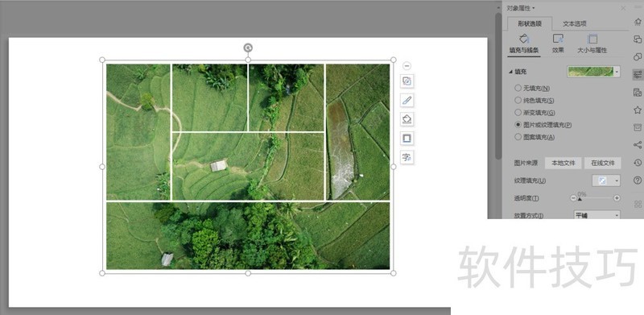Open the text 字 floating tool icon
The height and width of the screenshot is (315, 644).
pyautogui.click(x=407, y=157)
